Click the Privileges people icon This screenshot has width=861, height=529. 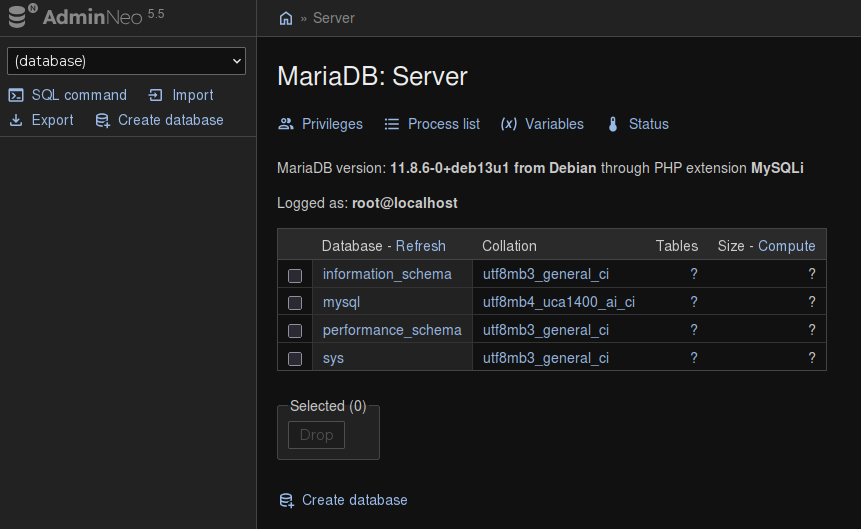(x=286, y=124)
